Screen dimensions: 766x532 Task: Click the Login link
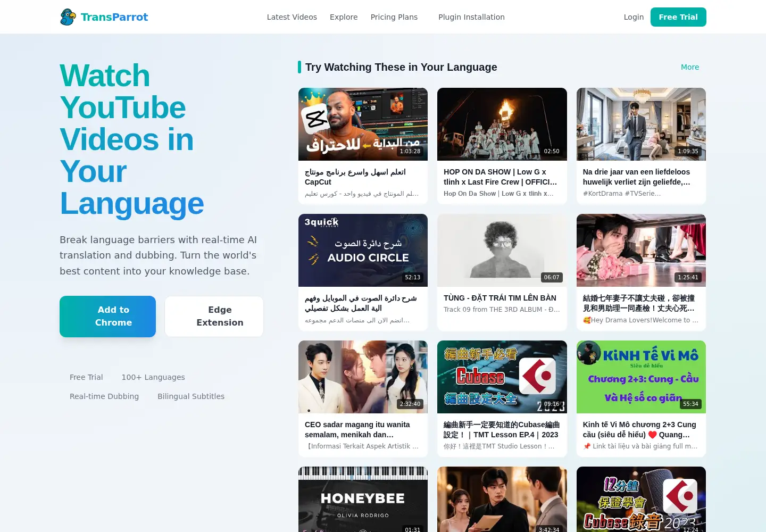[x=634, y=17]
